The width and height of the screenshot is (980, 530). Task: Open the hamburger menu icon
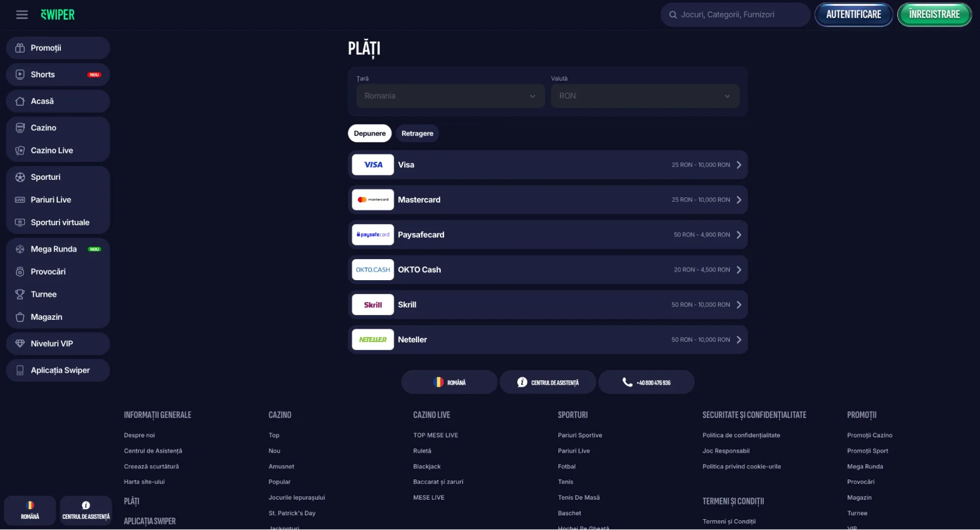coord(22,15)
